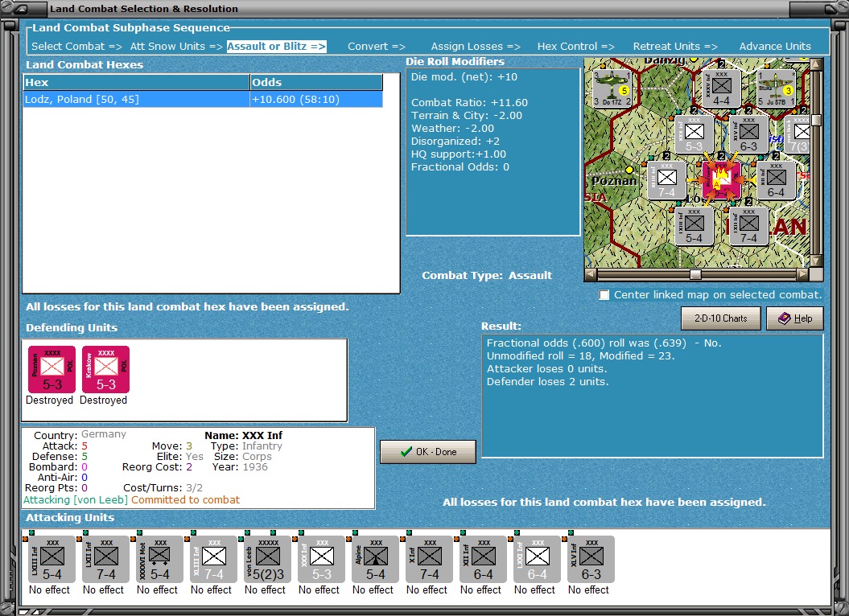
Task: Click 'HQ support:+1.00' modifier line
Action: point(458,154)
